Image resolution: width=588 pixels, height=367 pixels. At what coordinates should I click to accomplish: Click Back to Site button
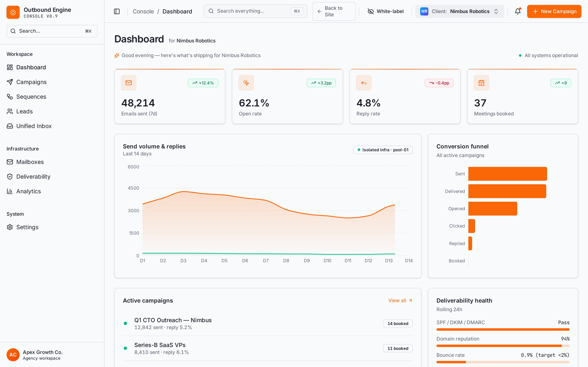334,11
